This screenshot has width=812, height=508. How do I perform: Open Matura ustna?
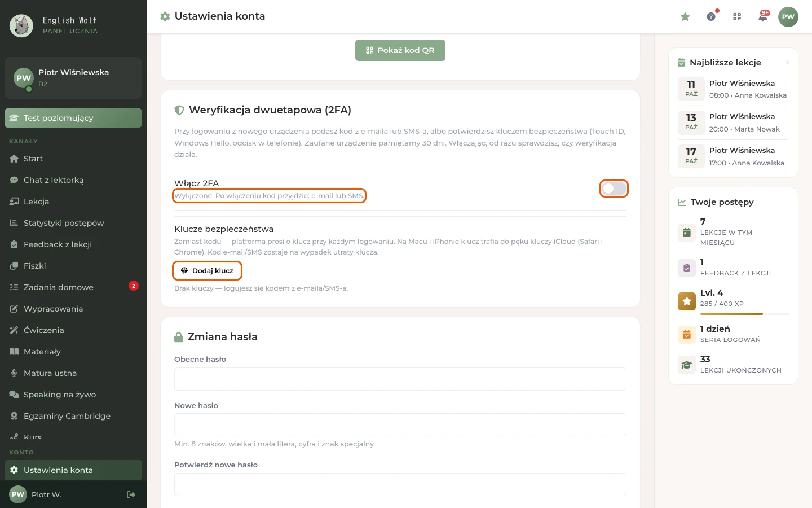(73, 373)
